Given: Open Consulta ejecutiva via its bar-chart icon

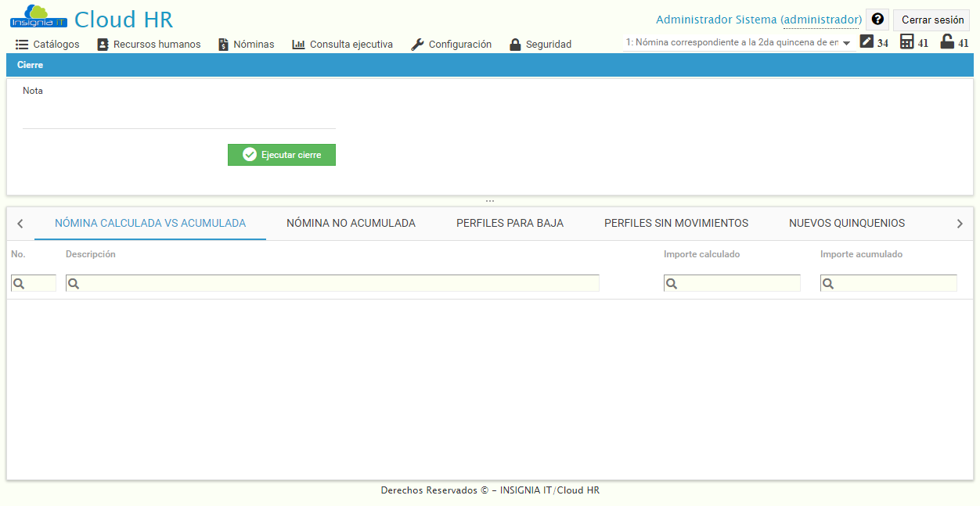Looking at the screenshot, I should click(298, 44).
